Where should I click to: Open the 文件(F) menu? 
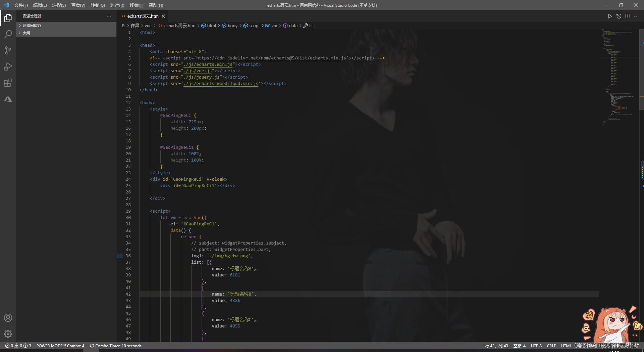(21, 5)
